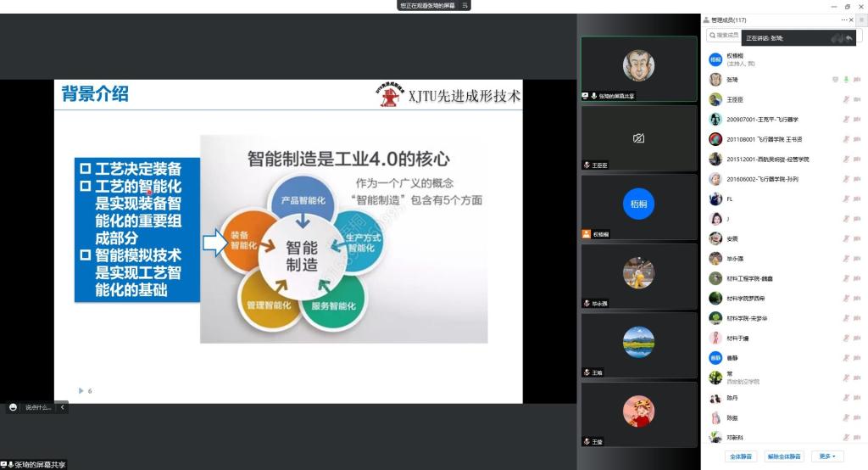Image resolution: width=868 pixels, height=470 pixels.
Task: Toggle camera icon for member 王臣臣
Action: (x=857, y=99)
